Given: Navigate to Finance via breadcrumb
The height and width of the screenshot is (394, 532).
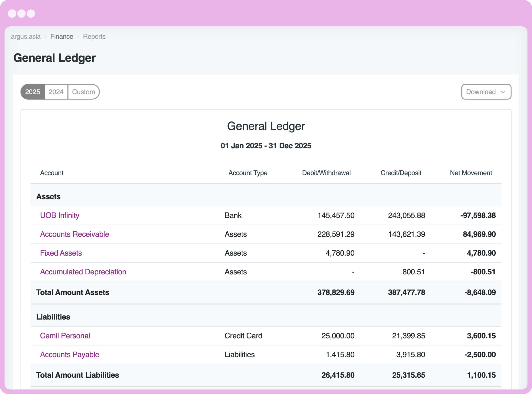Looking at the screenshot, I should [62, 36].
